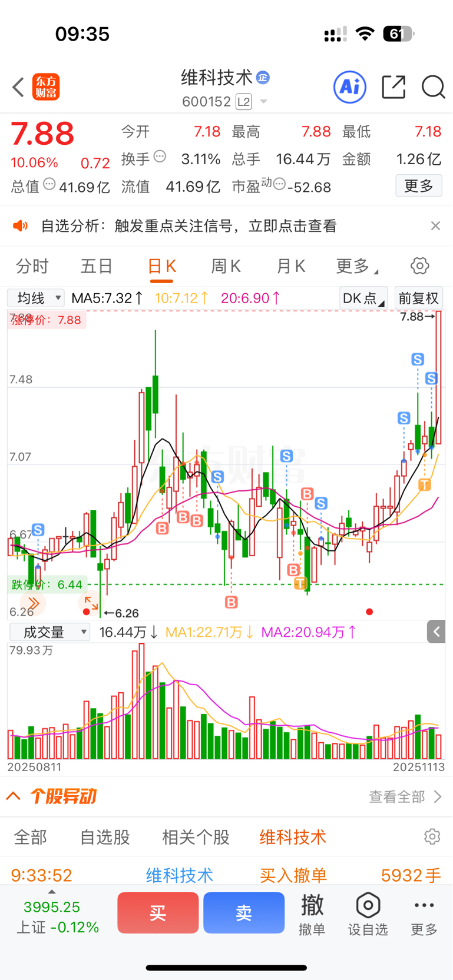This screenshot has width=453, height=980.
Task: Tap the 总值 info smiley icon
Action: 49,184
